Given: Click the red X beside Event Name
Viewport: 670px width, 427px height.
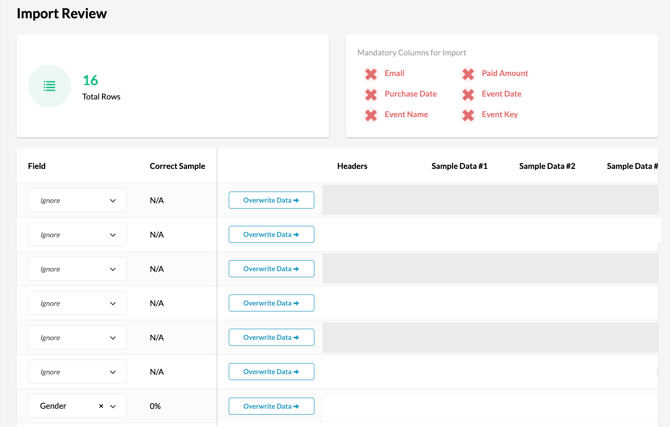Looking at the screenshot, I should pos(371,115).
